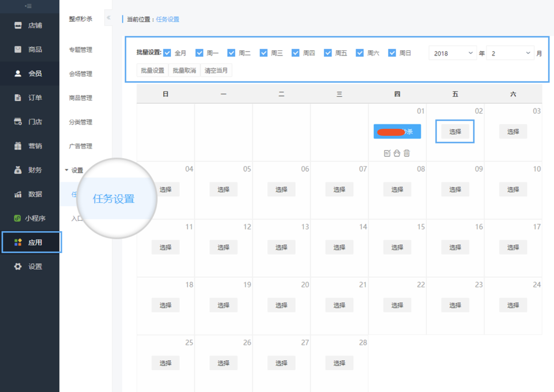This screenshot has width=554, height=392.
Task: Open the 会员 member icon in sidebar
Action: pos(18,73)
